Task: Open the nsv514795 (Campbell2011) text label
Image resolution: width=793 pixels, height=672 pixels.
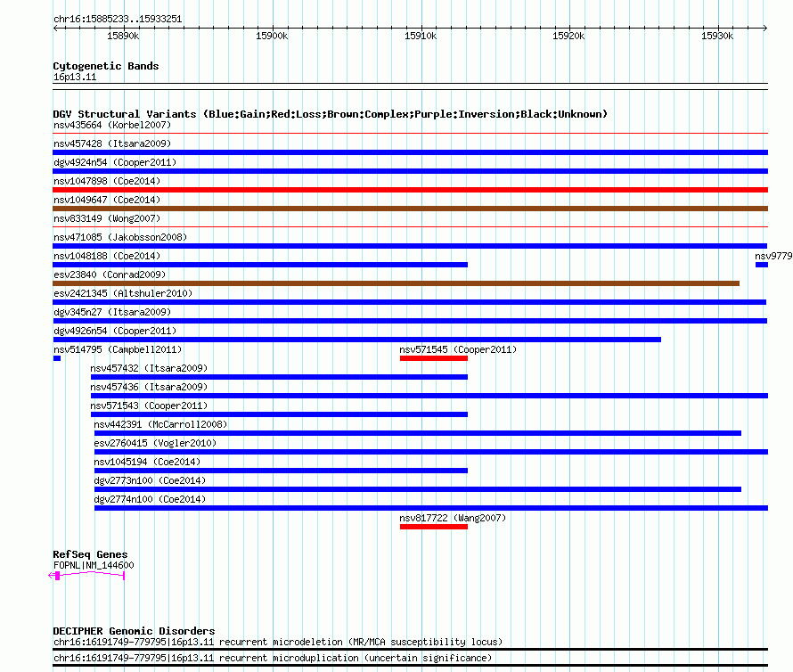Action: pos(118,349)
